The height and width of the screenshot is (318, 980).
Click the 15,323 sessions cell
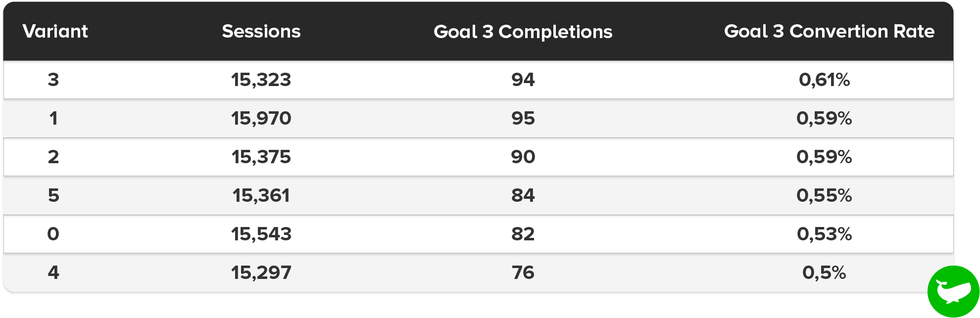[x=261, y=80]
